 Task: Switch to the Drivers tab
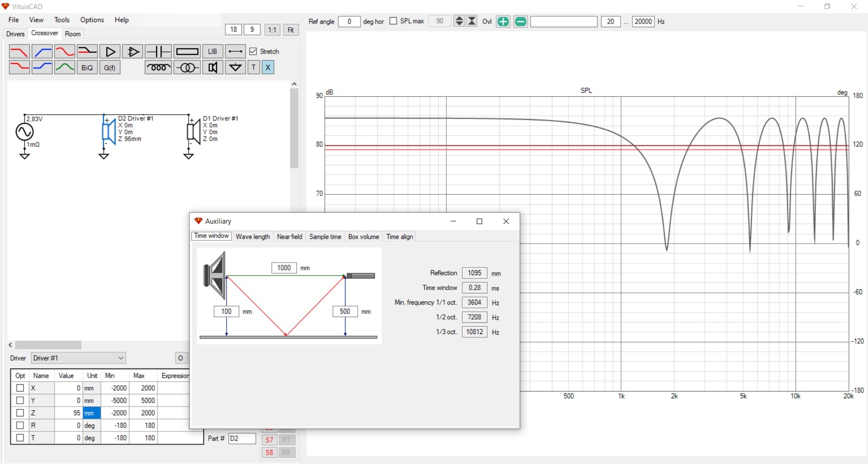tap(15, 34)
